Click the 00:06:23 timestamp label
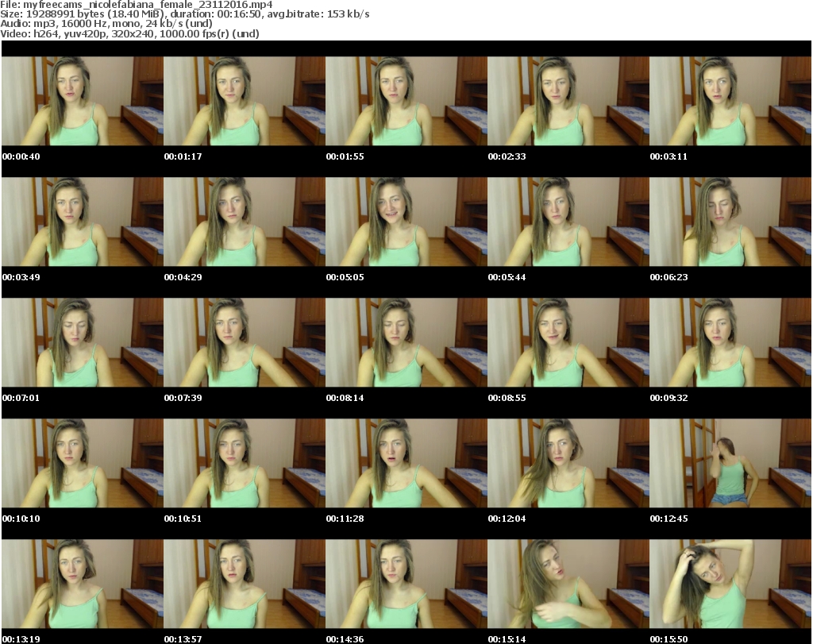 point(669,277)
